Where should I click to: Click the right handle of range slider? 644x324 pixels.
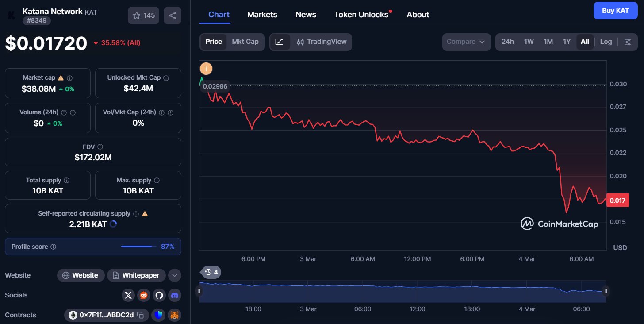click(x=606, y=291)
